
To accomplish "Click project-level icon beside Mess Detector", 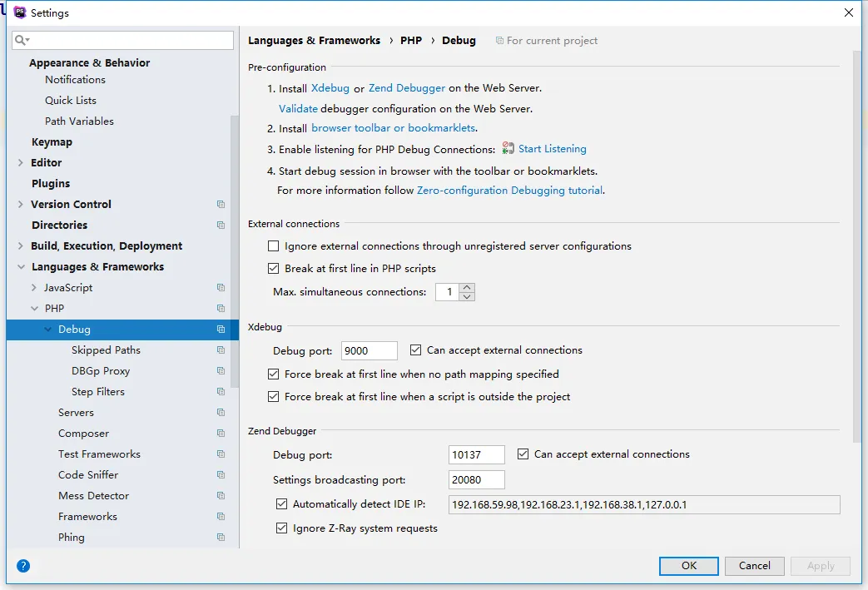I will [x=221, y=496].
